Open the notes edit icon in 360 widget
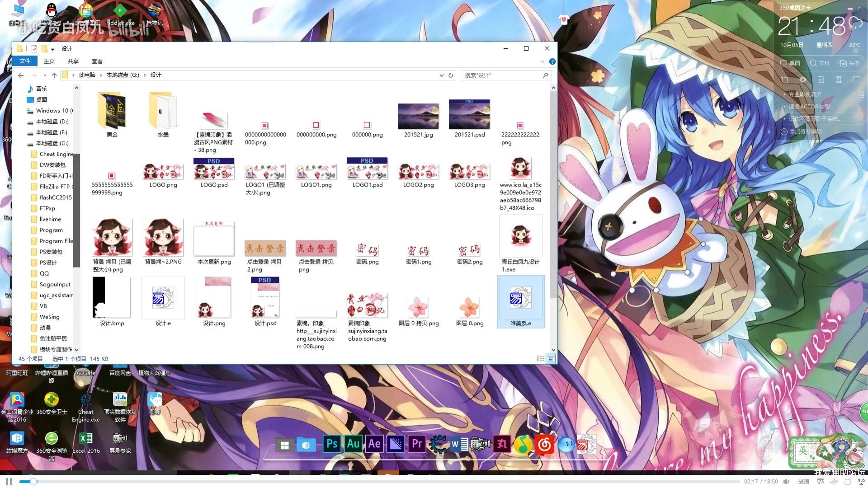Screen dimensions: 868x488 click(821, 80)
